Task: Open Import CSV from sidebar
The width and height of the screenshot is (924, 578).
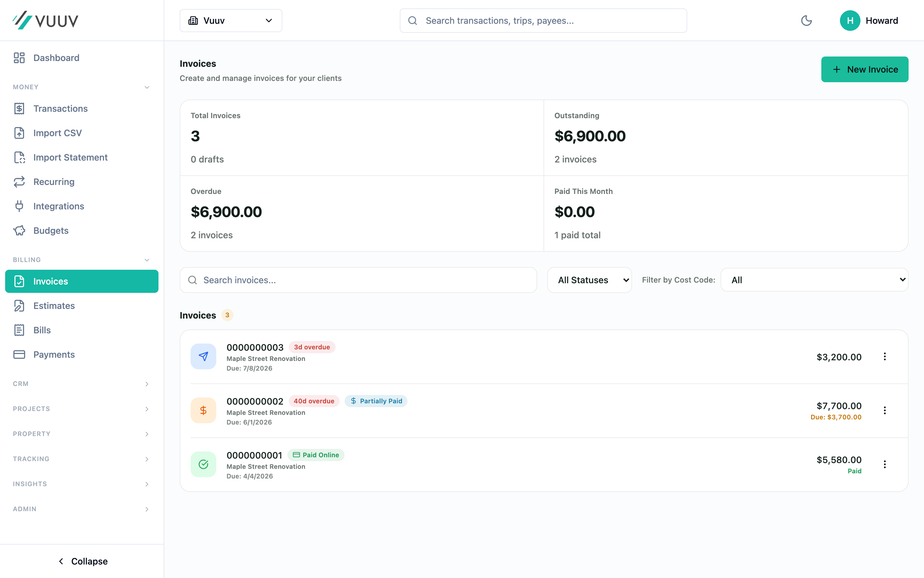Action: coord(82,133)
